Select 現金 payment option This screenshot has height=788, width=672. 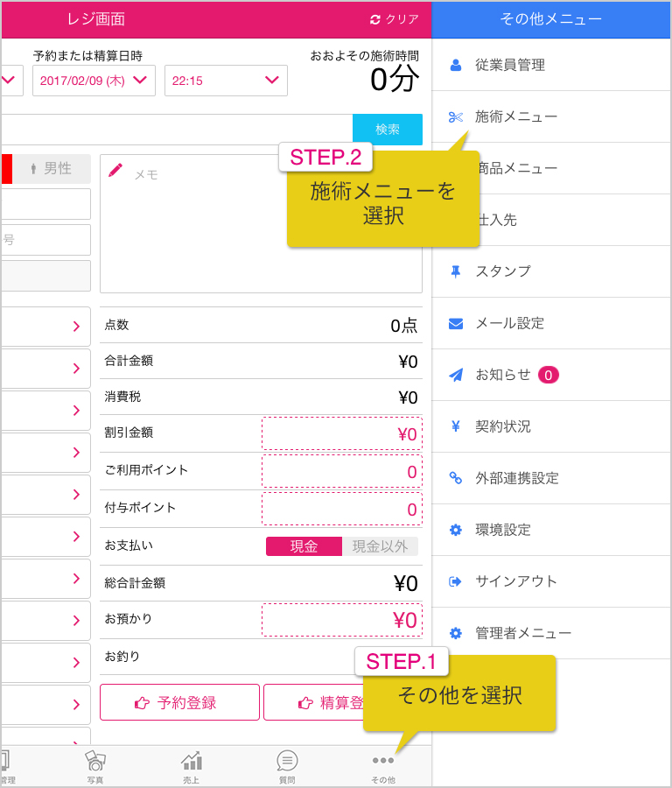coord(304,546)
